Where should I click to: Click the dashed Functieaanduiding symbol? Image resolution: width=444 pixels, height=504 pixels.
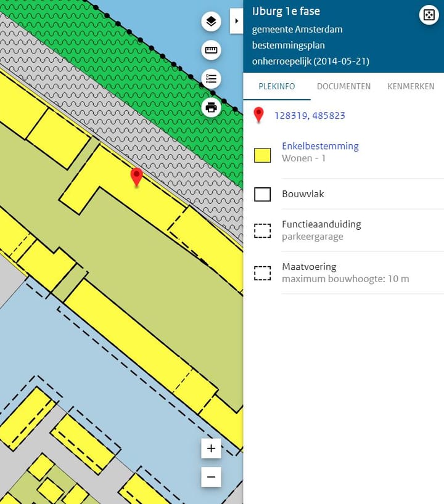click(x=263, y=230)
